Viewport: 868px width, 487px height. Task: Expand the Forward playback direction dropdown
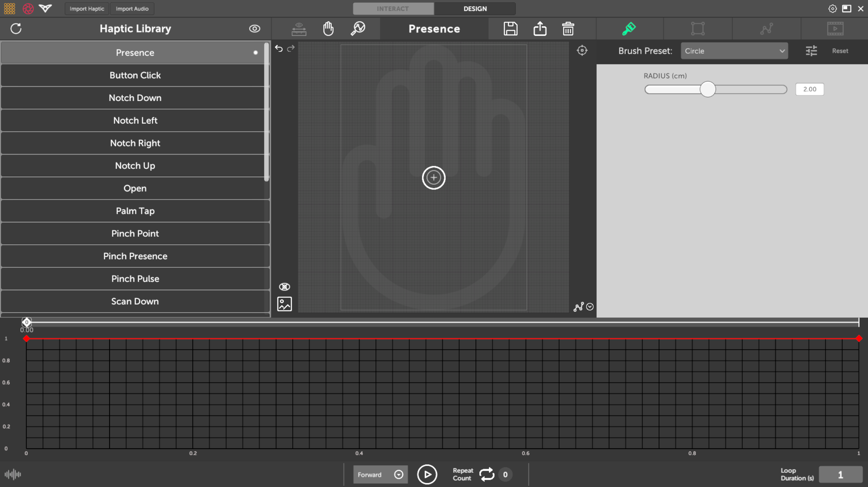(x=399, y=474)
